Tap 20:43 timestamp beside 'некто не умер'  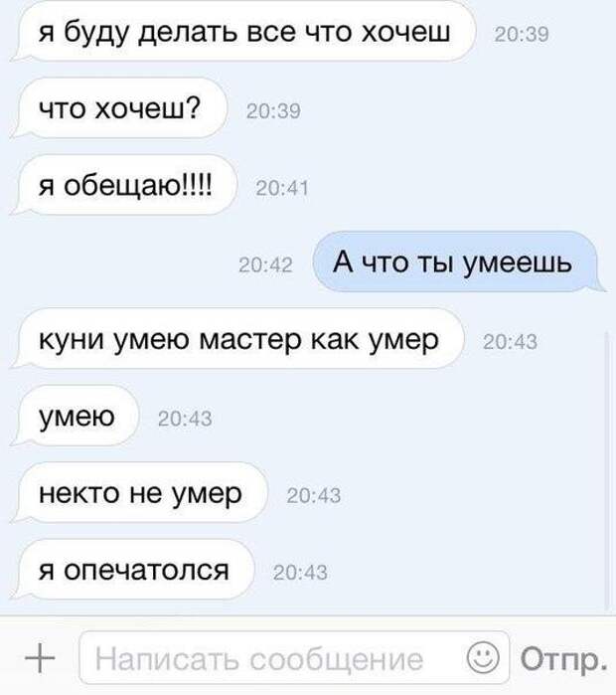314,495
